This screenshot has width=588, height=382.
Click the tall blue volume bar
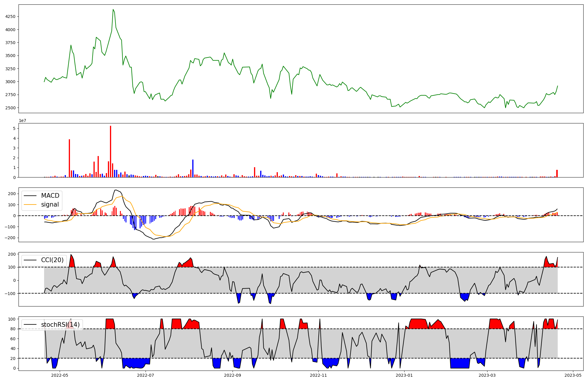coord(193,168)
